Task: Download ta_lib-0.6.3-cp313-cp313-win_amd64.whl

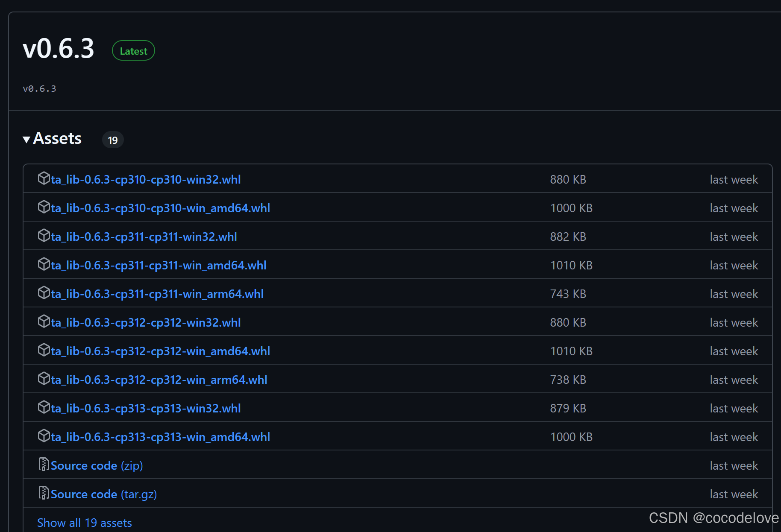Action: tap(160, 436)
